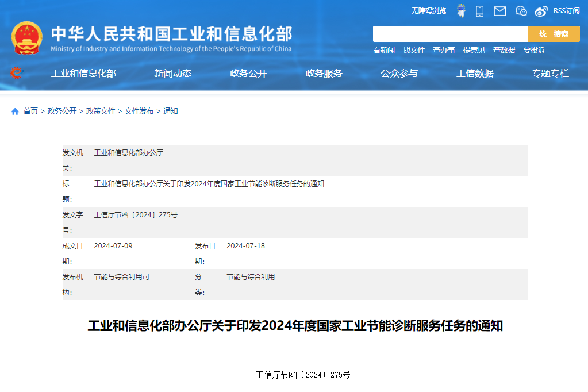
Task: Click the publishing body 节能与综合利用司
Action: click(x=121, y=277)
